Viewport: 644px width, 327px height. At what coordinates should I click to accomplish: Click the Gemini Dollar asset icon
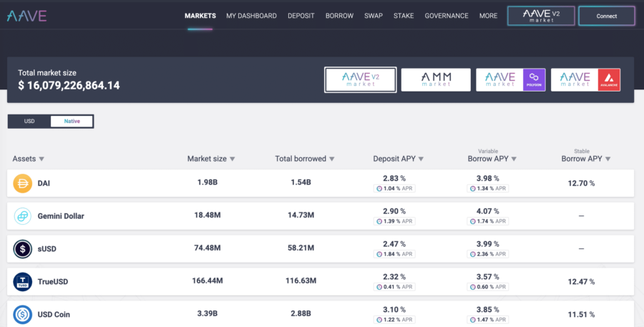[23, 216]
